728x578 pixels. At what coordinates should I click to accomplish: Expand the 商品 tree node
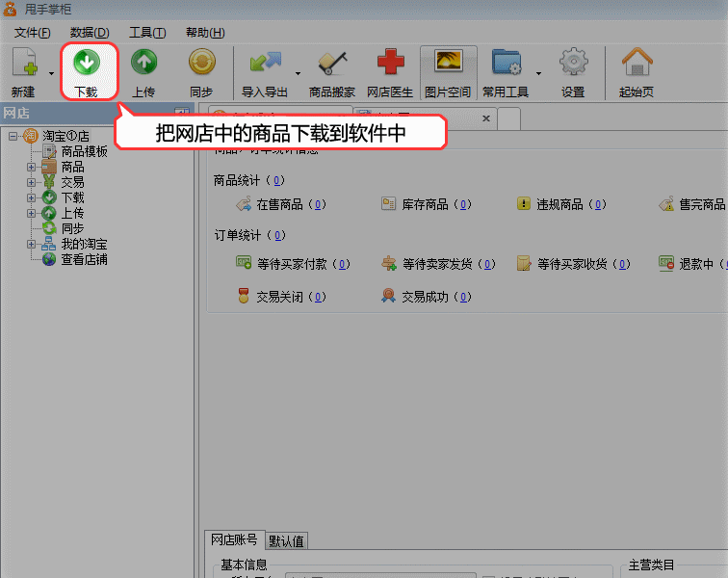(31, 167)
